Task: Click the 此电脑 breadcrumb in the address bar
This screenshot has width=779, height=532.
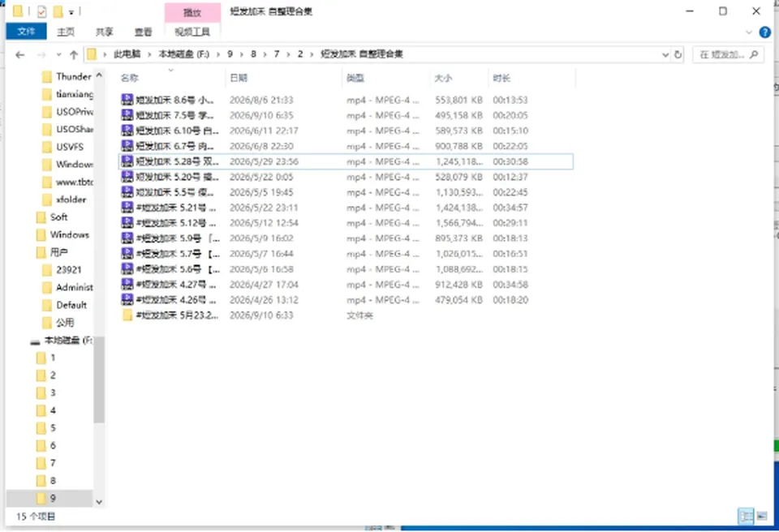Action: click(x=127, y=54)
